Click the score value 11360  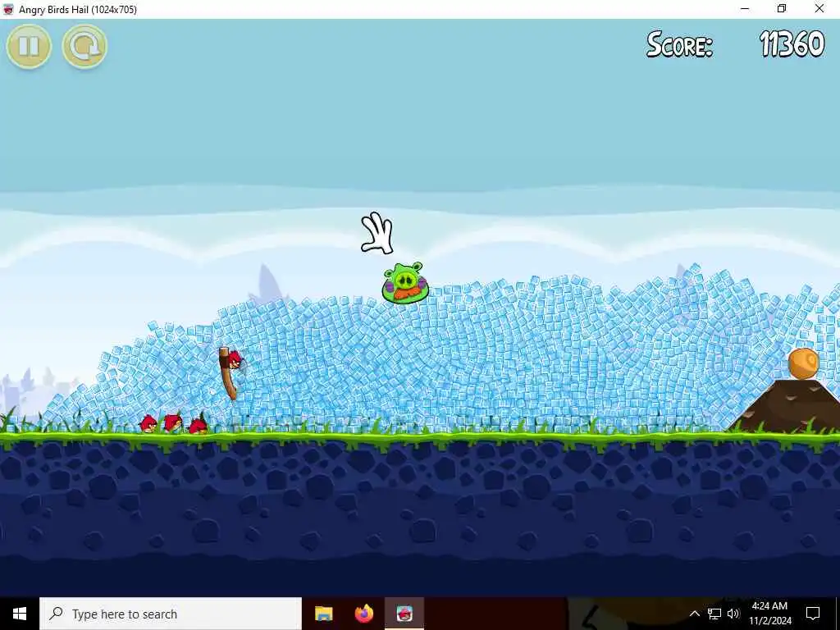click(x=792, y=44)
